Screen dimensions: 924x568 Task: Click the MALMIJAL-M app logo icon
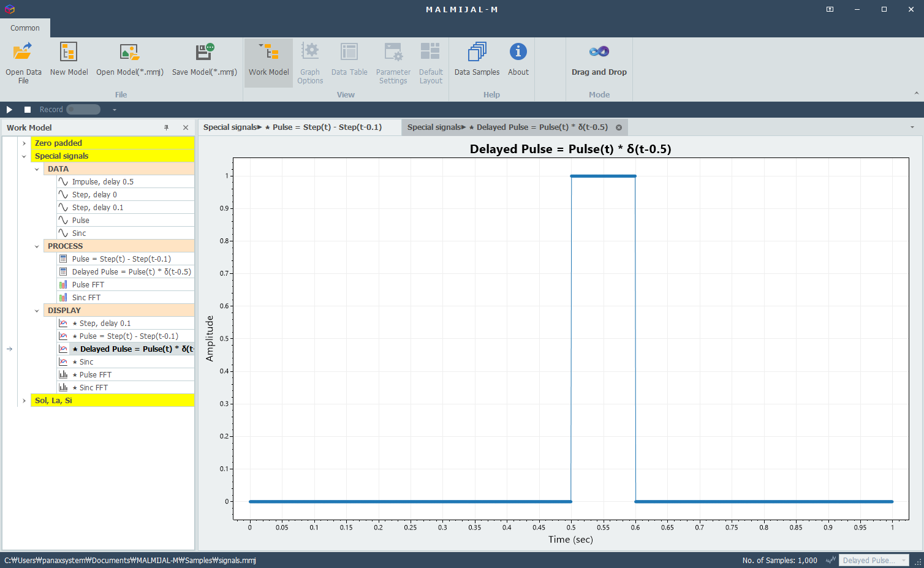coord(9,9)
